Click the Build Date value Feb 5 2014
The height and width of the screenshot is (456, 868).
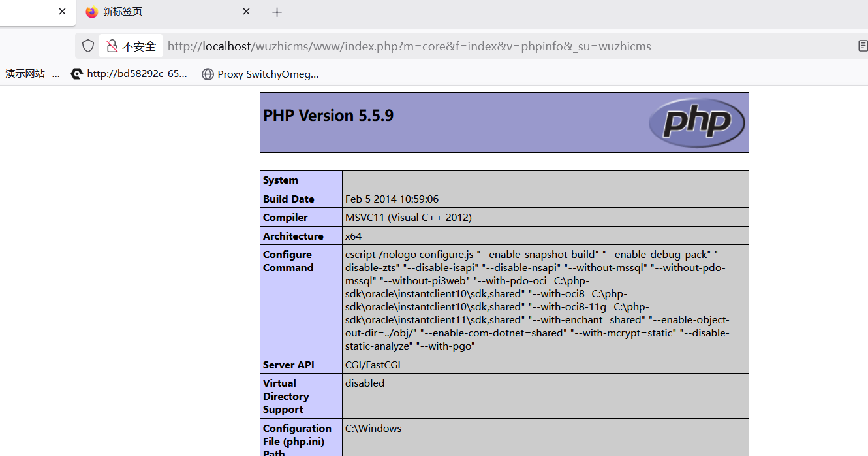392,199
